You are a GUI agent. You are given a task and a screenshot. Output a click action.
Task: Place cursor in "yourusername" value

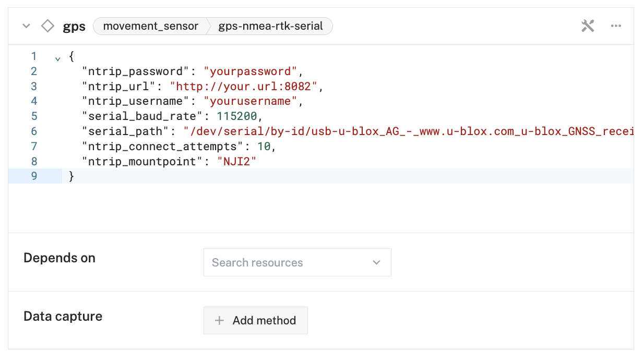251,101
